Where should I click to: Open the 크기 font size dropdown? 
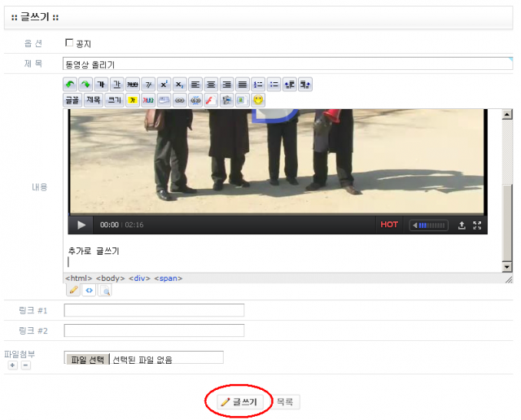pos(115,100)
